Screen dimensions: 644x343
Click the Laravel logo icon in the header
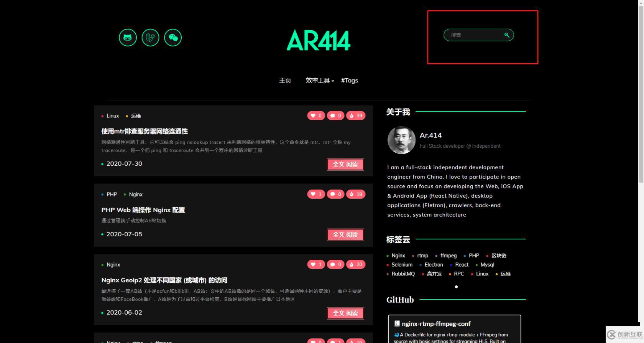pos(150,38)
